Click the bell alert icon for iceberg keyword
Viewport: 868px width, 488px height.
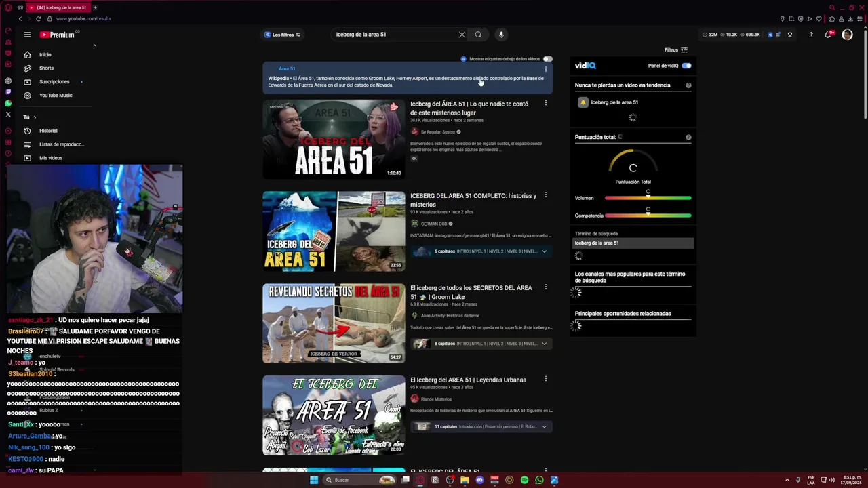(583, 102)
